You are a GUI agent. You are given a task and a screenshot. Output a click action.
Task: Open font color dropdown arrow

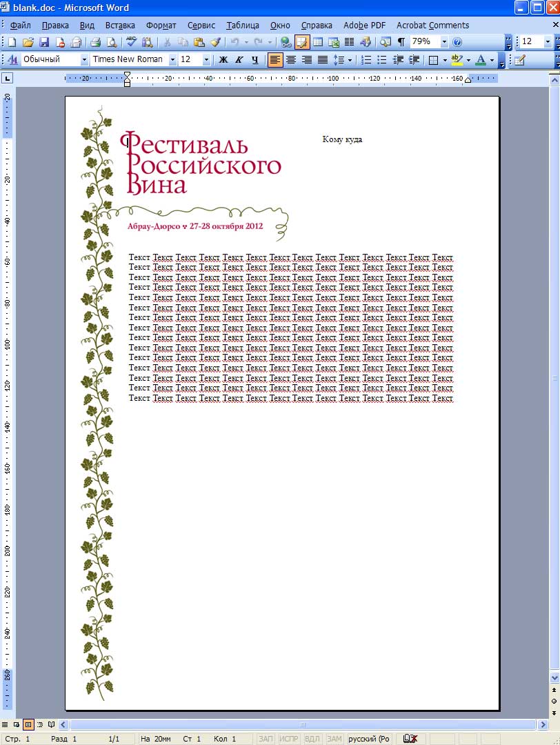492,60
